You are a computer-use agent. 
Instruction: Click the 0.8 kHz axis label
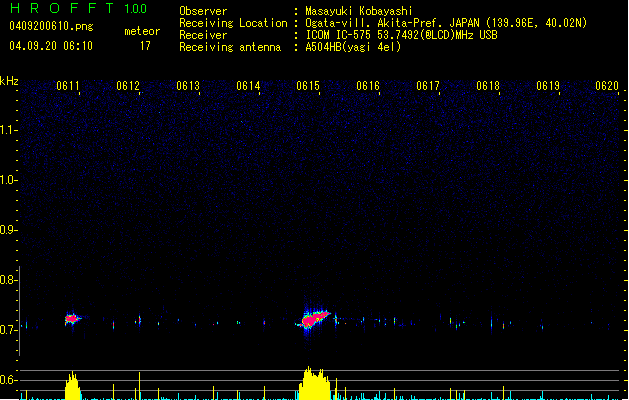(8, 280)
